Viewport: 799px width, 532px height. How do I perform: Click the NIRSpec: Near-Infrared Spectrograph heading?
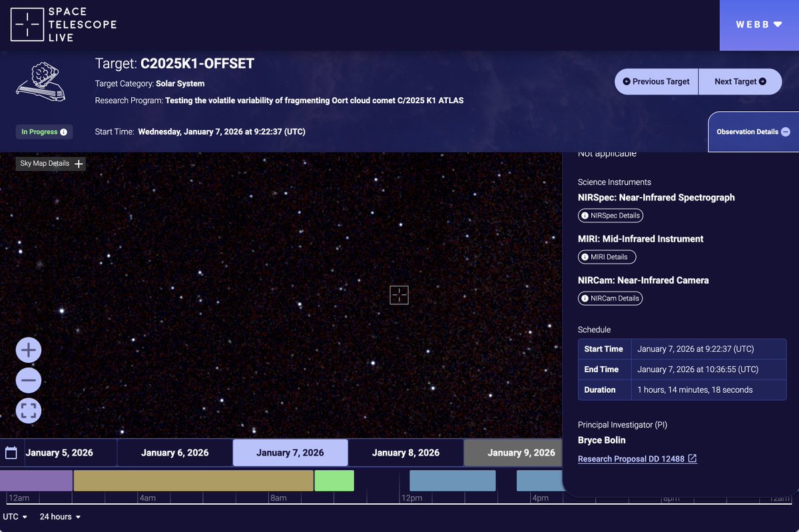click(x=657, y=197)
